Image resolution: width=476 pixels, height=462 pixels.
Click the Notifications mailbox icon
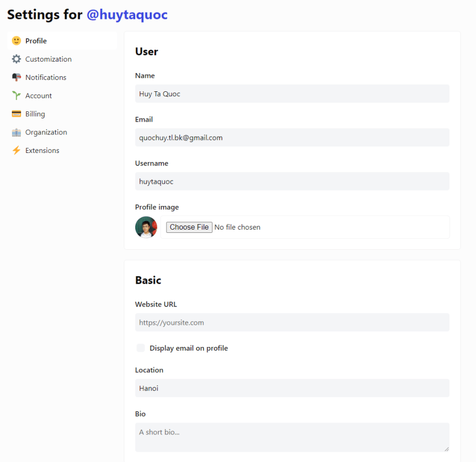(16, 77)
